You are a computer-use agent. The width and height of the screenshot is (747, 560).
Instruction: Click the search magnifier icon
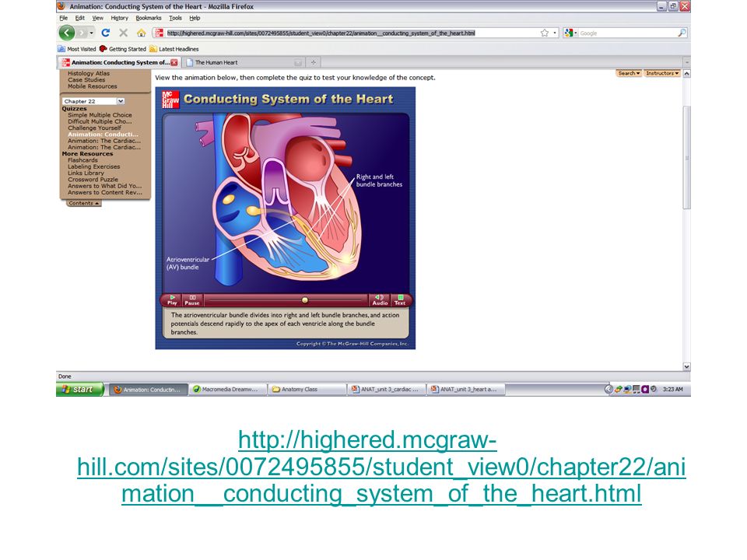pos(682,33)
